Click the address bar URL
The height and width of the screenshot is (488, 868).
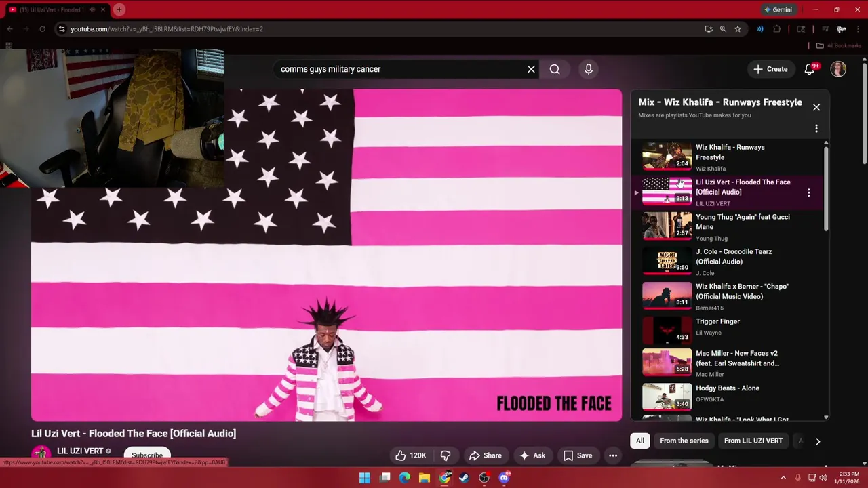[x=167, y=29]
